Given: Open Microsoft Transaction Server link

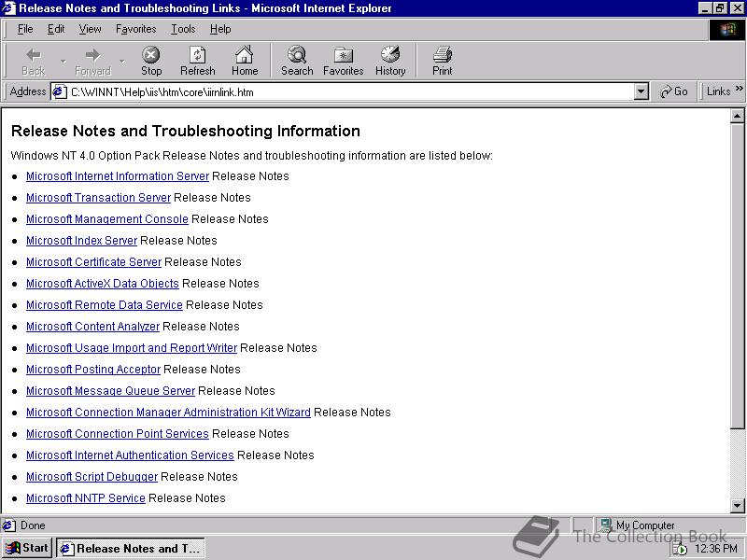Looking at the screenshot, I should tap(98, 198).
